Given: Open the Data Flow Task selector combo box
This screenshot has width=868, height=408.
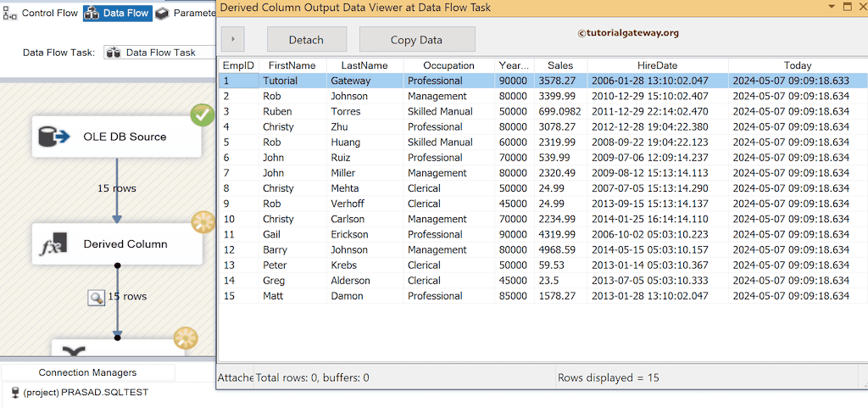Looking at the screenshot, I should tap(159, 53).
